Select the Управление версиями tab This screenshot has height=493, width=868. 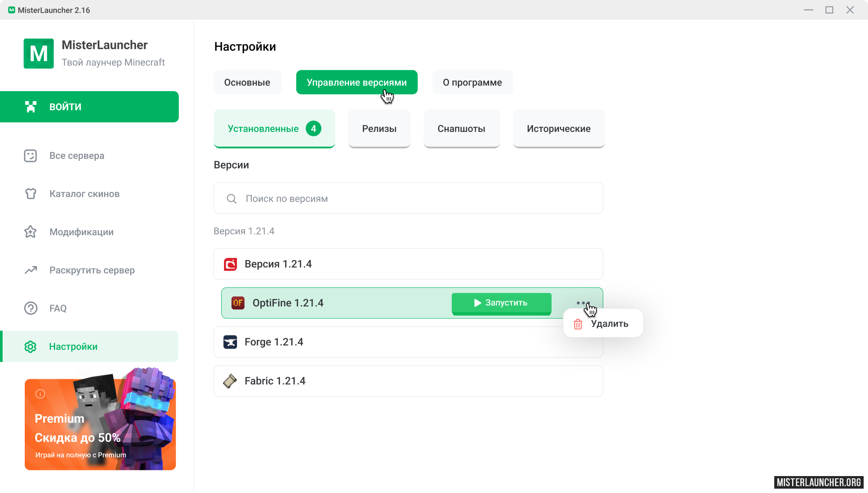pos(357,82)
